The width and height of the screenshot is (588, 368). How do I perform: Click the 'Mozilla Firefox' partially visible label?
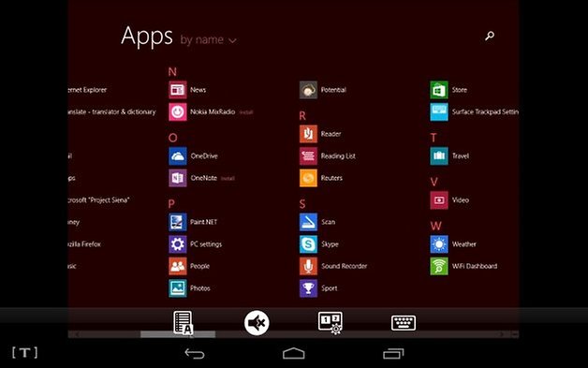tap(84, 244)
